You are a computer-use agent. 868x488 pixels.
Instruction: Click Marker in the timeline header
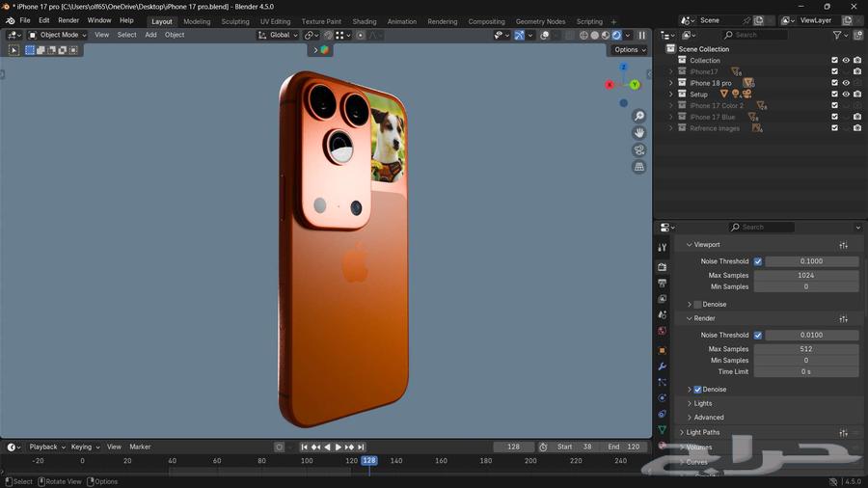(x=140, y=447)
